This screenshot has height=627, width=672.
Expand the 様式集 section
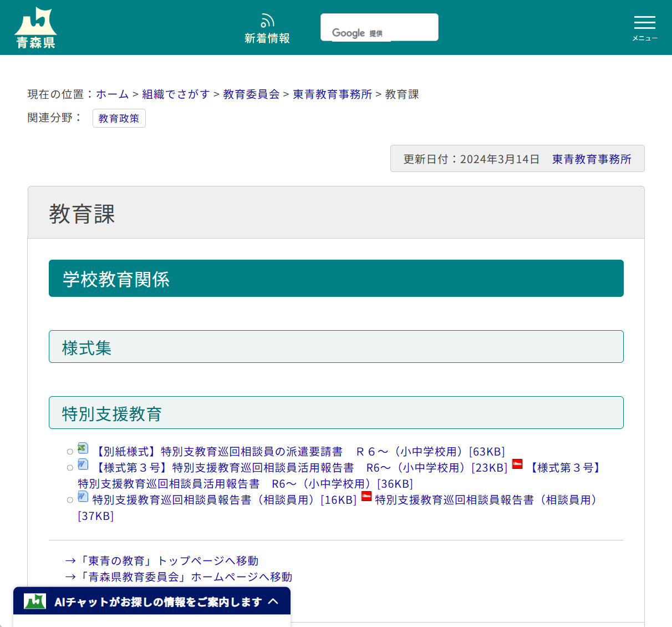(x=335, y=346)
